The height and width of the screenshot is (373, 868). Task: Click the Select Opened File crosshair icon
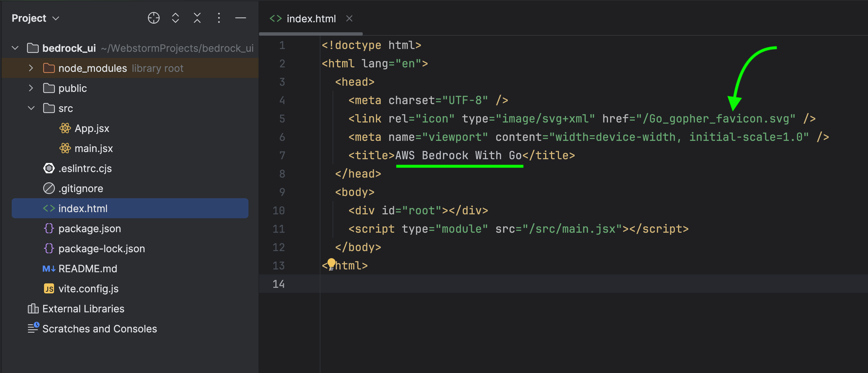[154, 18]
